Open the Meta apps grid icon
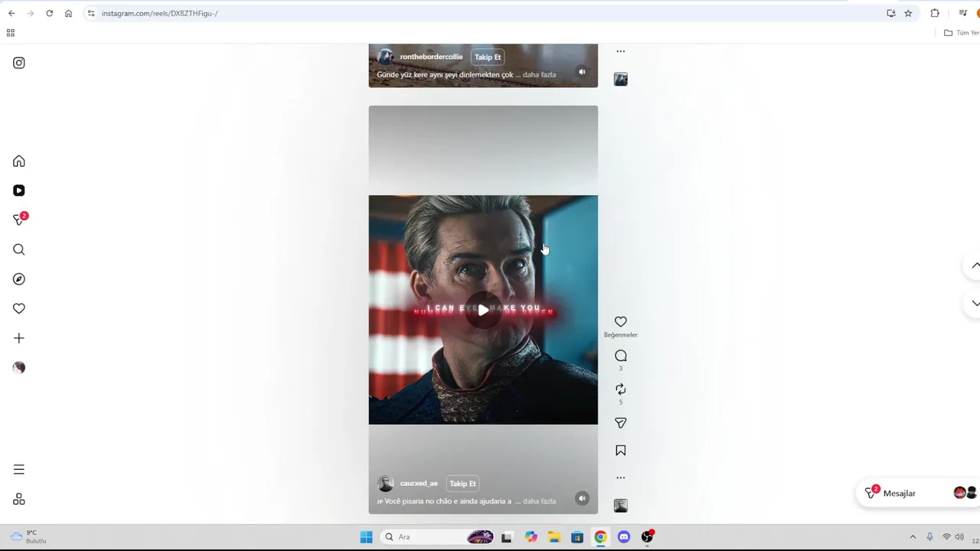 pos(19,499)
